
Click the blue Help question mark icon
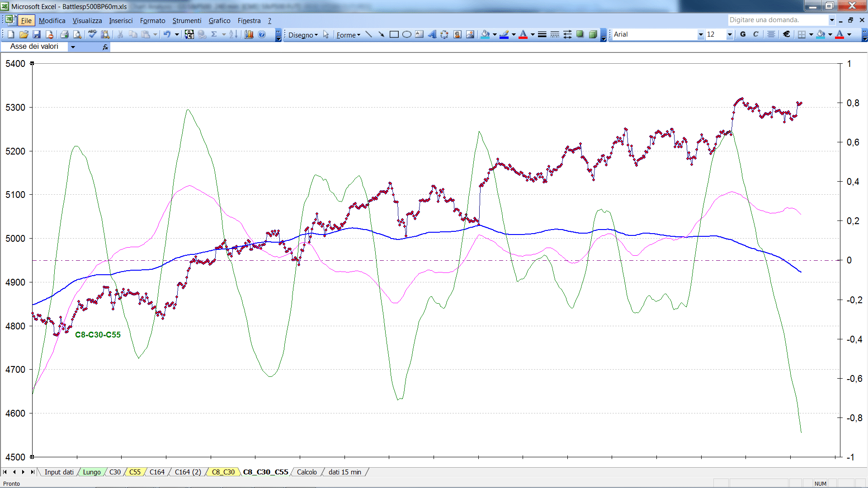pyautogui.click(x=262, y=34)
